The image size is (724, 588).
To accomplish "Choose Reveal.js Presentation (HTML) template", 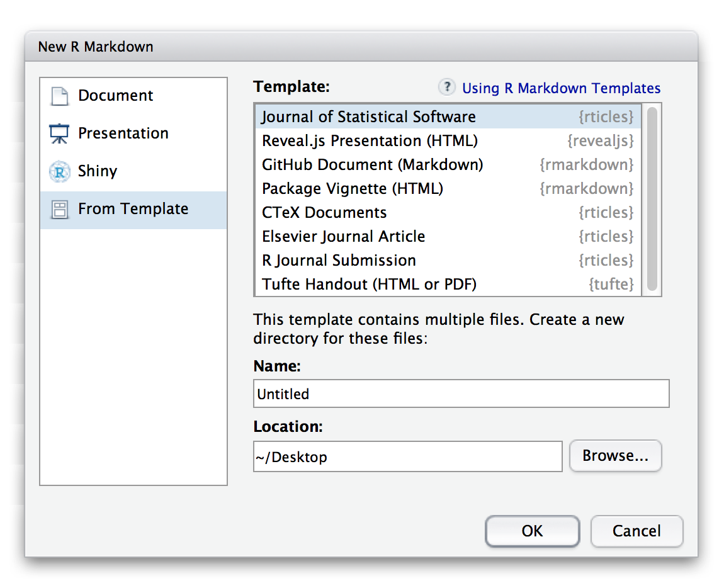I will pos(448,140).
